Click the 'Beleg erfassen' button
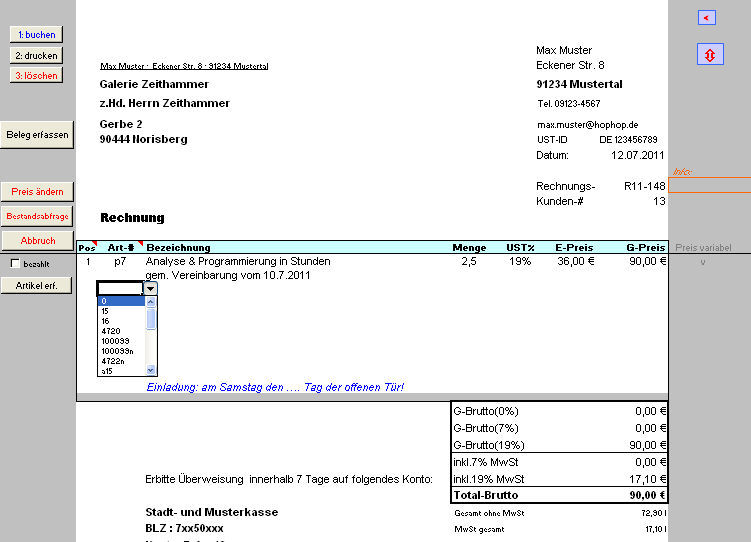 pos(37,134)
